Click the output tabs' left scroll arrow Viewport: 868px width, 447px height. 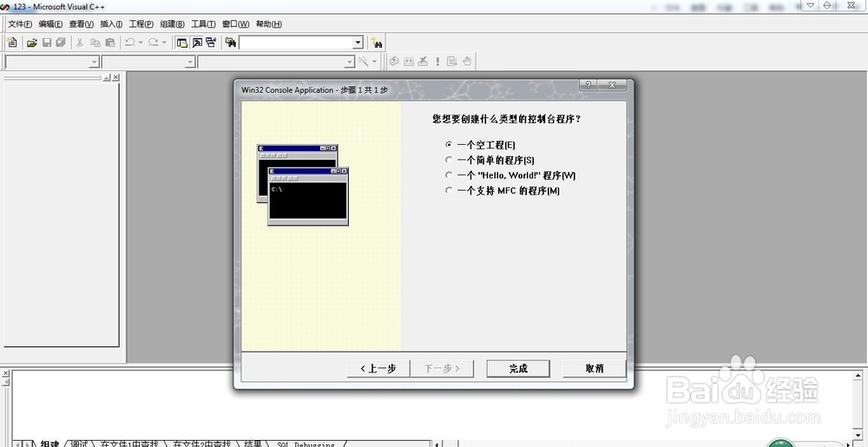(16, 444)
